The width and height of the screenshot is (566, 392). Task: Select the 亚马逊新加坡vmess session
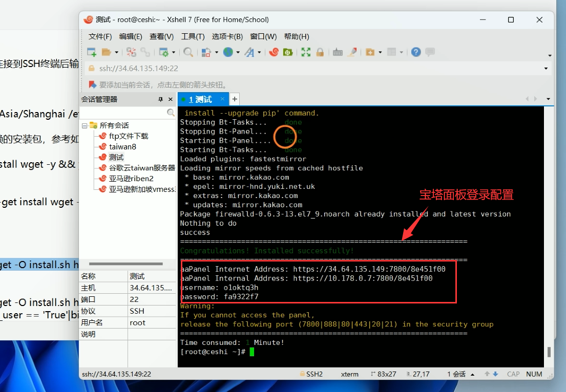point(142,189)
